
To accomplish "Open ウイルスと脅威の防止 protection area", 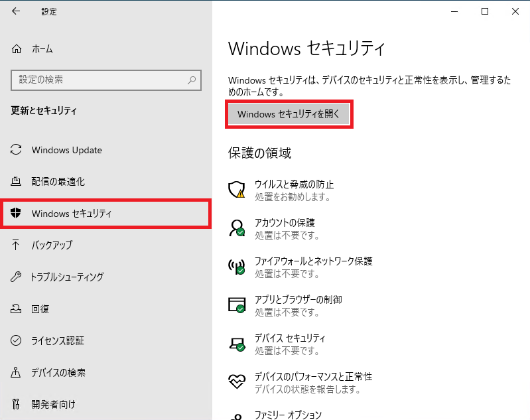I will (x=294, y=184).
